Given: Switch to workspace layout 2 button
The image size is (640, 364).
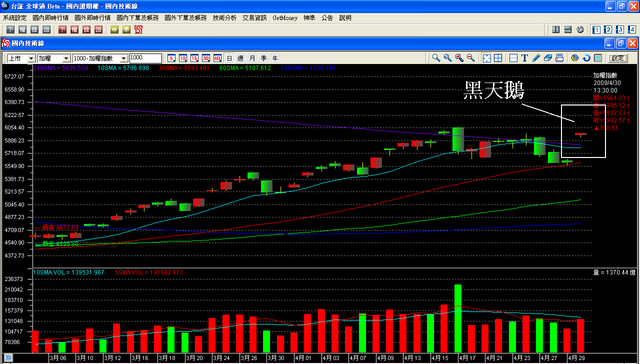Looking at the screenshot, I should (x=608, y=29).
